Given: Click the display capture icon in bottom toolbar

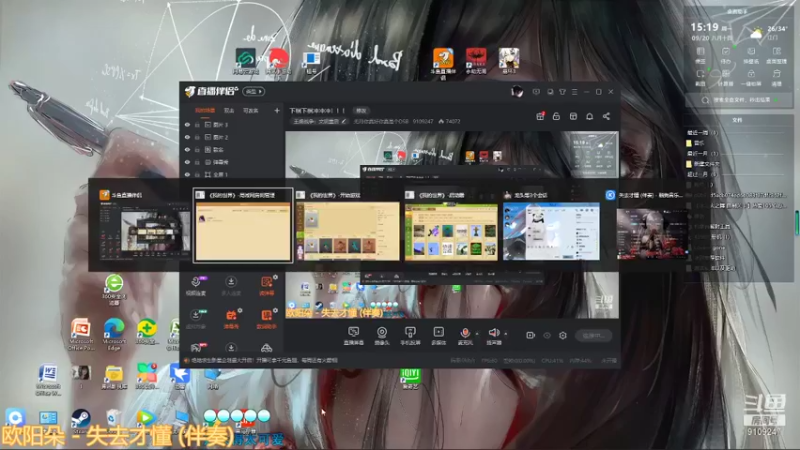Looking at the screenshot, I should pyautogui.click(x=353, y=333).
